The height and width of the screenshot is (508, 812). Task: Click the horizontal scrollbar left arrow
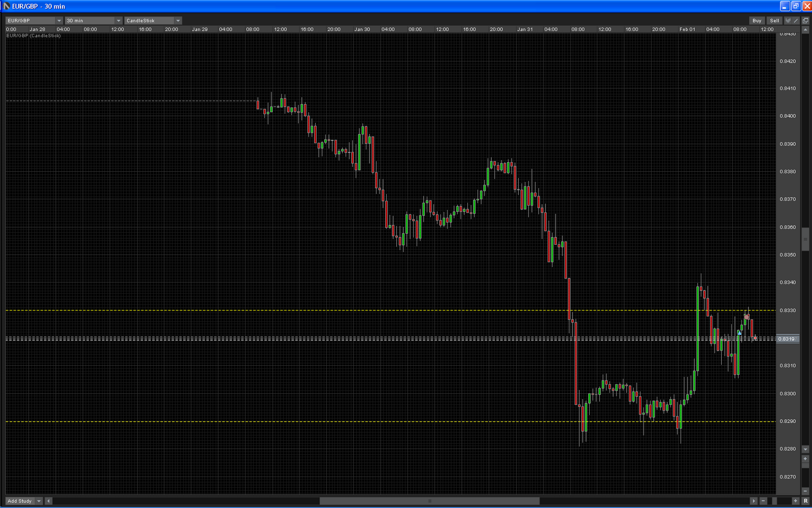tap(49, 501)
